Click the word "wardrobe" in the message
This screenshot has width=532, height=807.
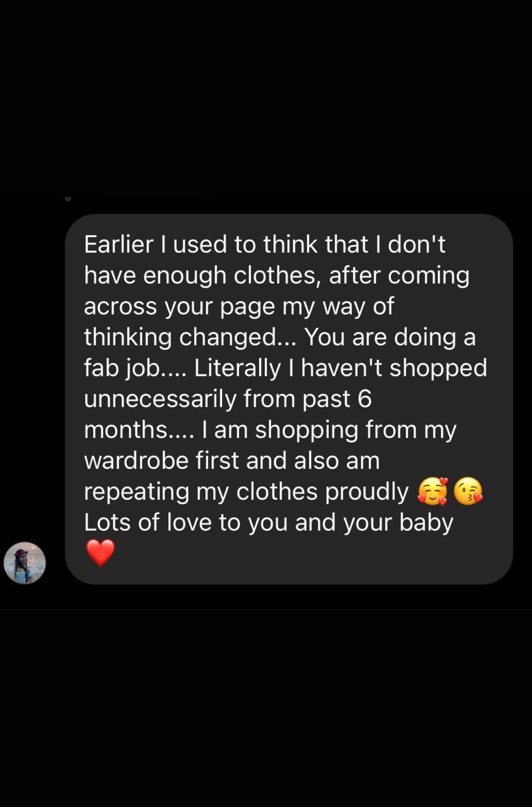pyautogui.click(x=136, y=461)
